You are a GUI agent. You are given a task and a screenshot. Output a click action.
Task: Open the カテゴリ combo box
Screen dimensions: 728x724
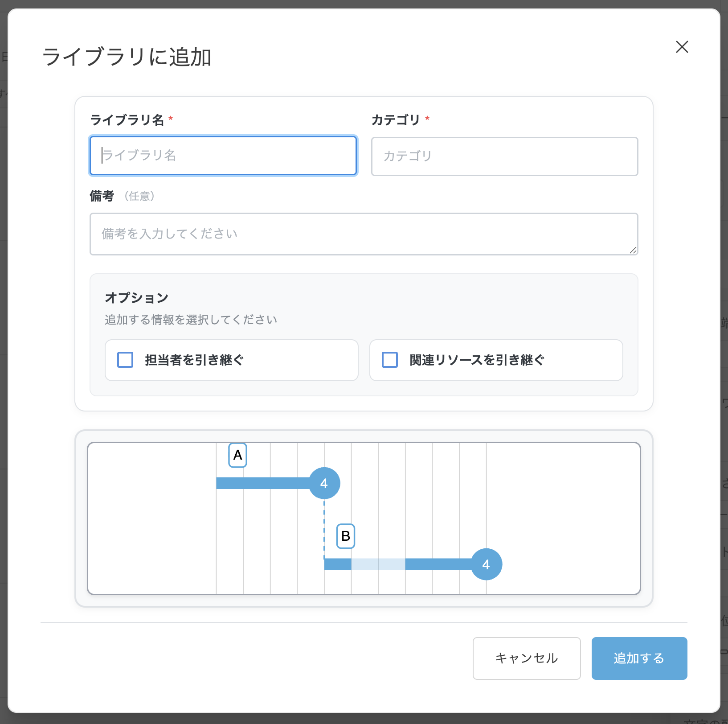(504, 156)
